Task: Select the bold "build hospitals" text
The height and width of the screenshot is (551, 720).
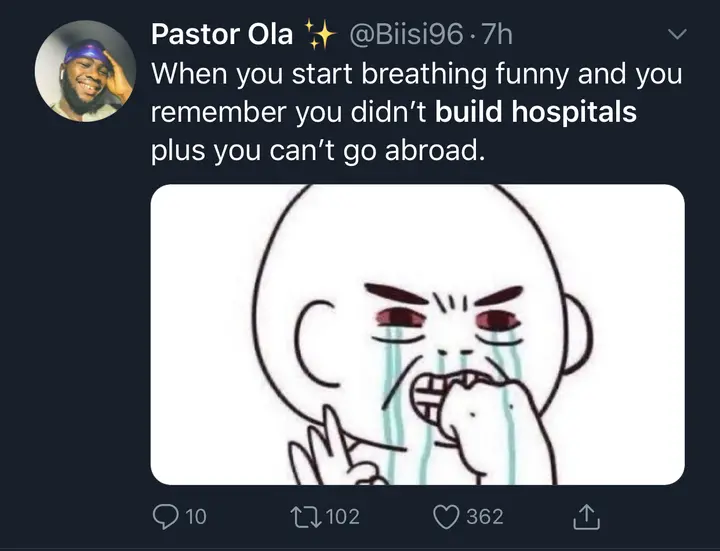Action: [535, 112]
